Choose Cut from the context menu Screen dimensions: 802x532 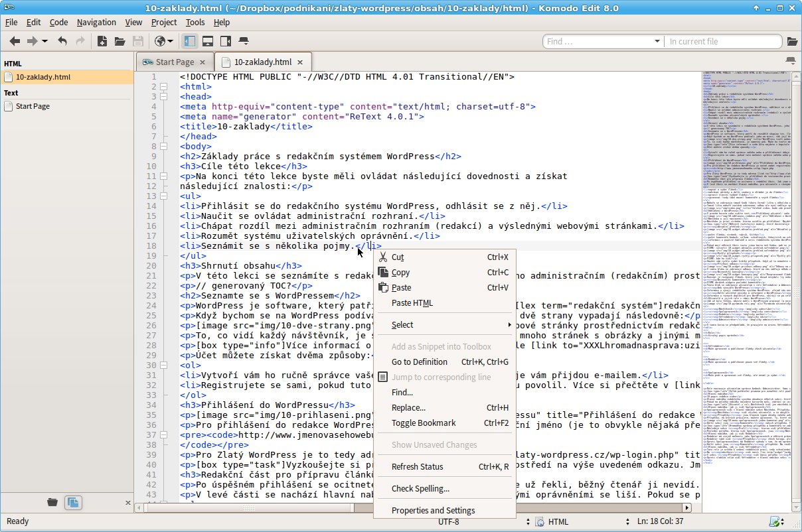(445, 257)
